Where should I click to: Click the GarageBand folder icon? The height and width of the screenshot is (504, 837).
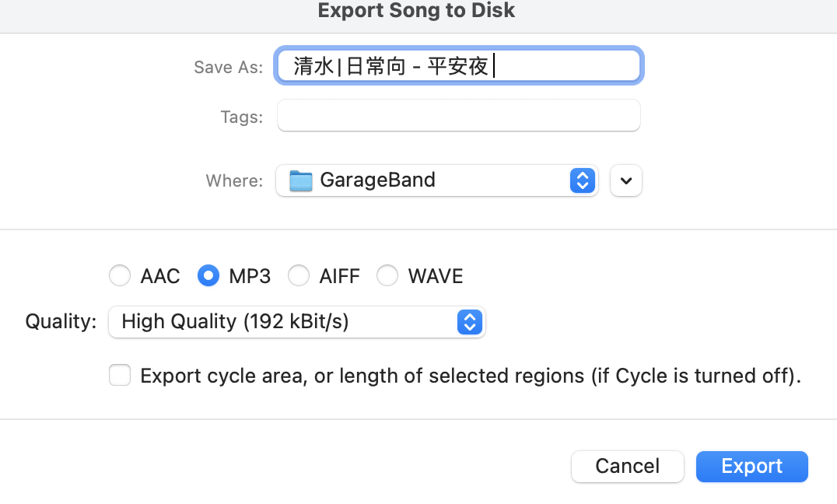click(x=300, y=180)
